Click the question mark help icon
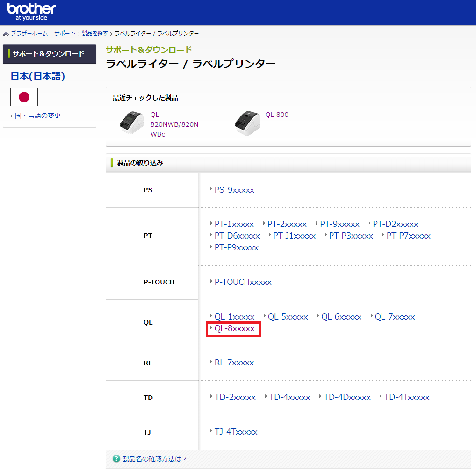Image resolution: width=476 pixels, height=472 pixels. [x=116, y=458]
